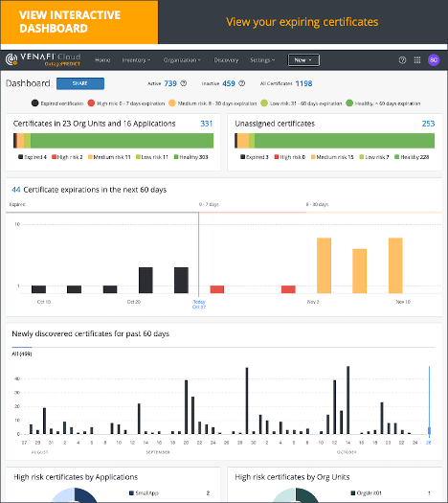Click 'High risk 0' legend in Unassigned card
The width and height of the screenshot is (448, 503).
290,157
